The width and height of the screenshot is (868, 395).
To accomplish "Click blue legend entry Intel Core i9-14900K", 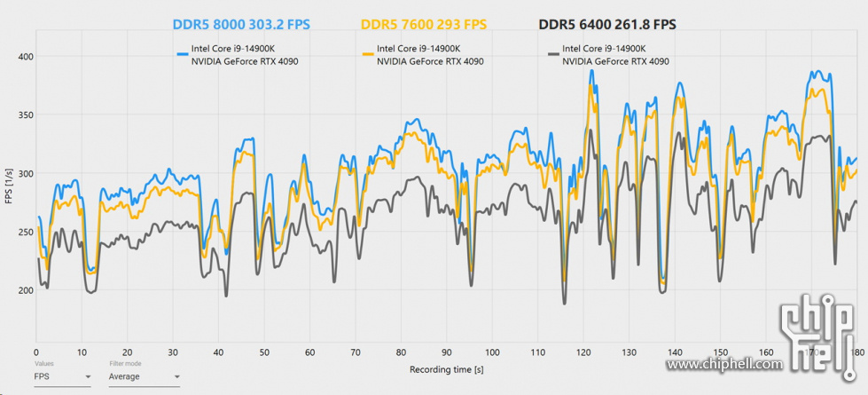I will click(232, 50).
